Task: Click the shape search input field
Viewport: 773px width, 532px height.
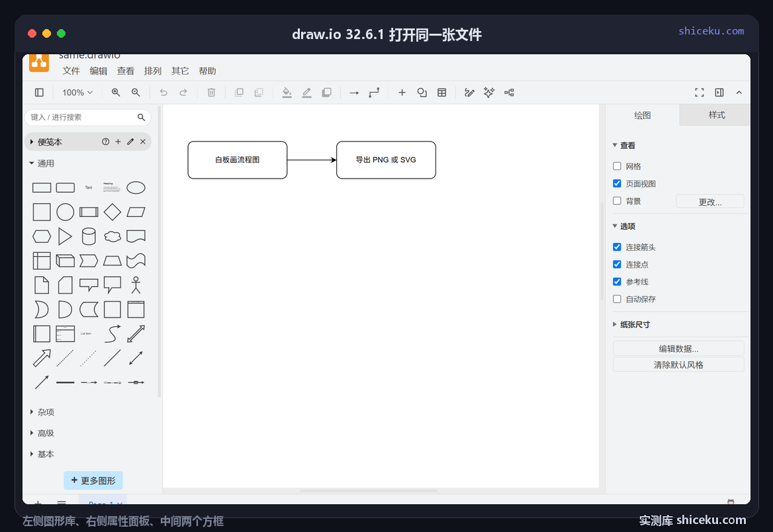Action: pyautogui.click(x=88, y=117)
